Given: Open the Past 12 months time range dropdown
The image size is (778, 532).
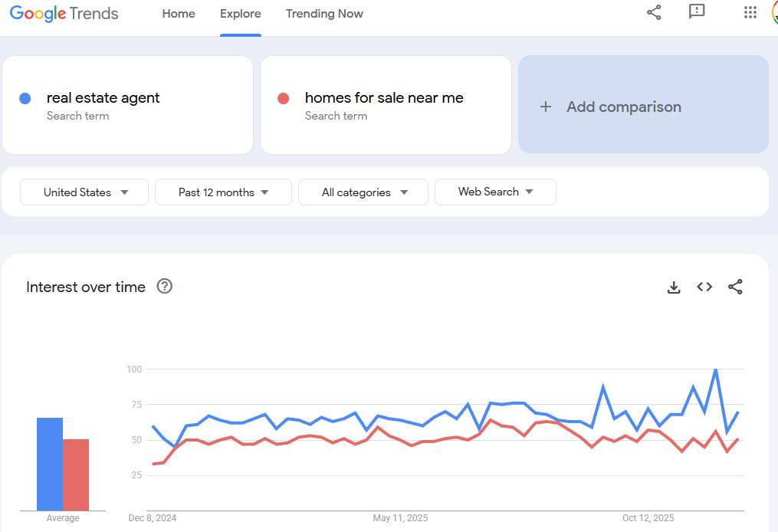Looking at the screenshot, I should click(x=222, y=192).
